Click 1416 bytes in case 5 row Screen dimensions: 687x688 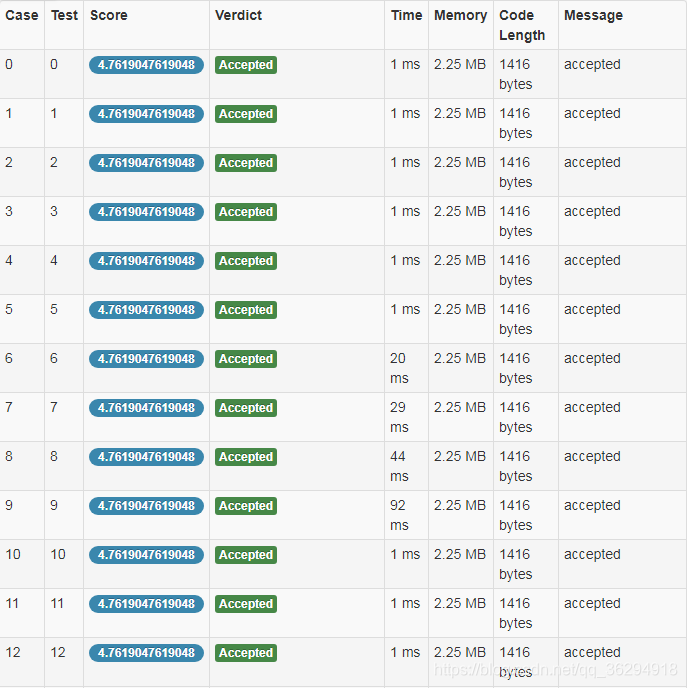coord(515,319)
